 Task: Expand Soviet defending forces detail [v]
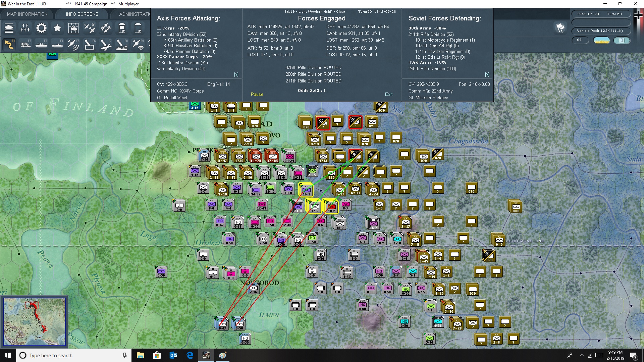point(487,74)
